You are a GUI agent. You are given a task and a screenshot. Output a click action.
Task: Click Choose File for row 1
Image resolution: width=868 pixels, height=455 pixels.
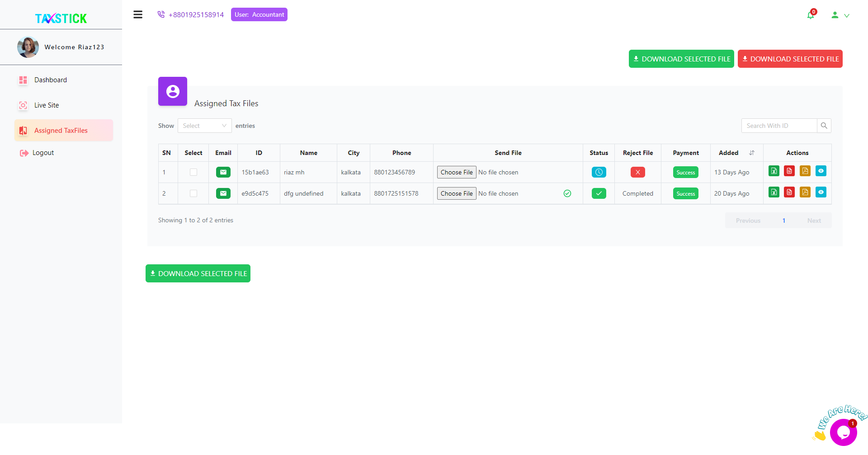click(457, 172)
